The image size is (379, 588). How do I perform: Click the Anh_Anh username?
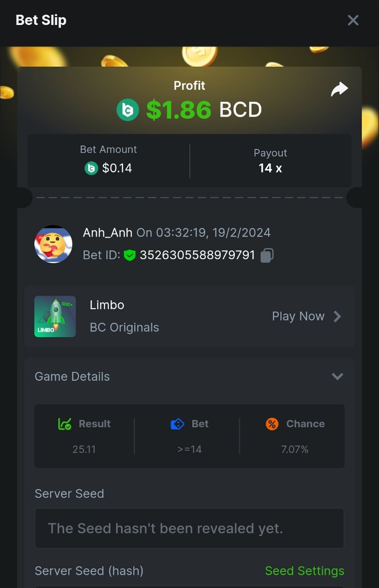click(108, 232)
